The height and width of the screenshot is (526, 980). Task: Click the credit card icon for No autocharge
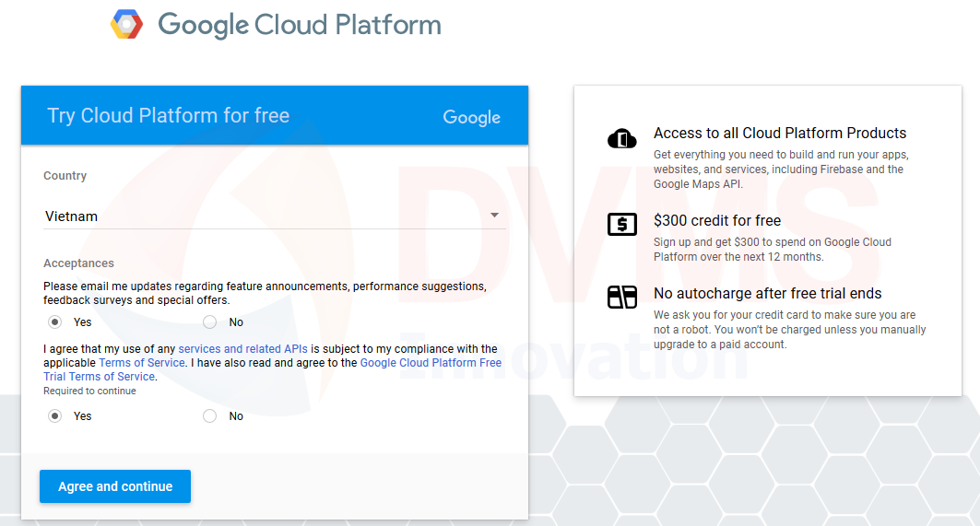tap(622, 297)
